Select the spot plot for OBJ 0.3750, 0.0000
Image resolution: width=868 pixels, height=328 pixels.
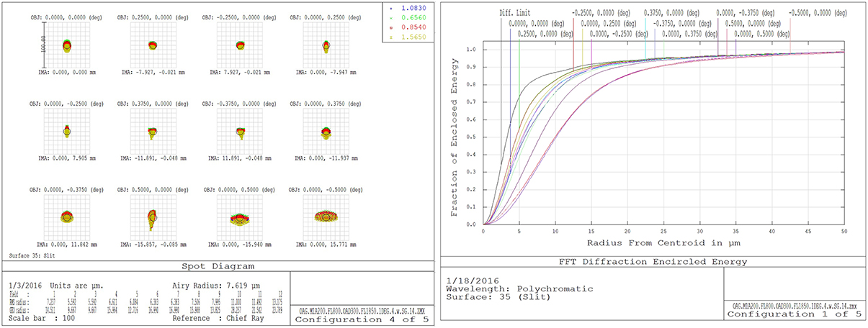coord(153,132)
